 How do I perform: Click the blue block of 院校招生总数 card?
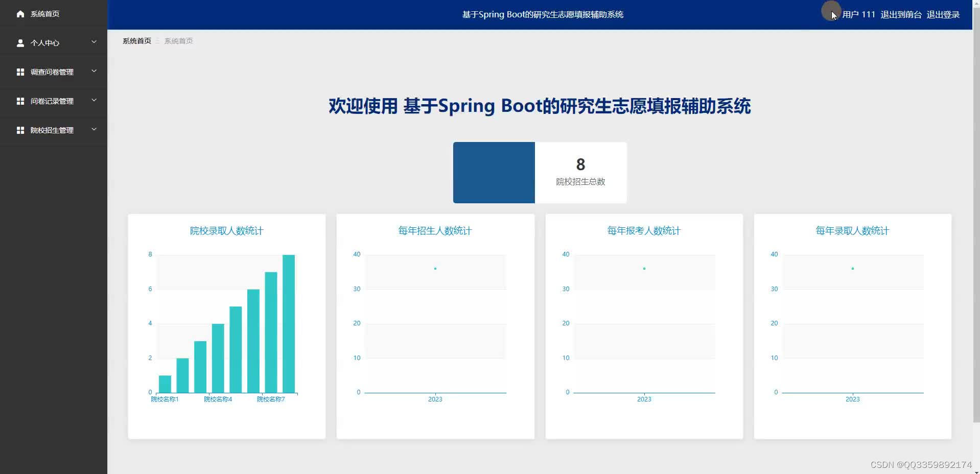(494, 173)
